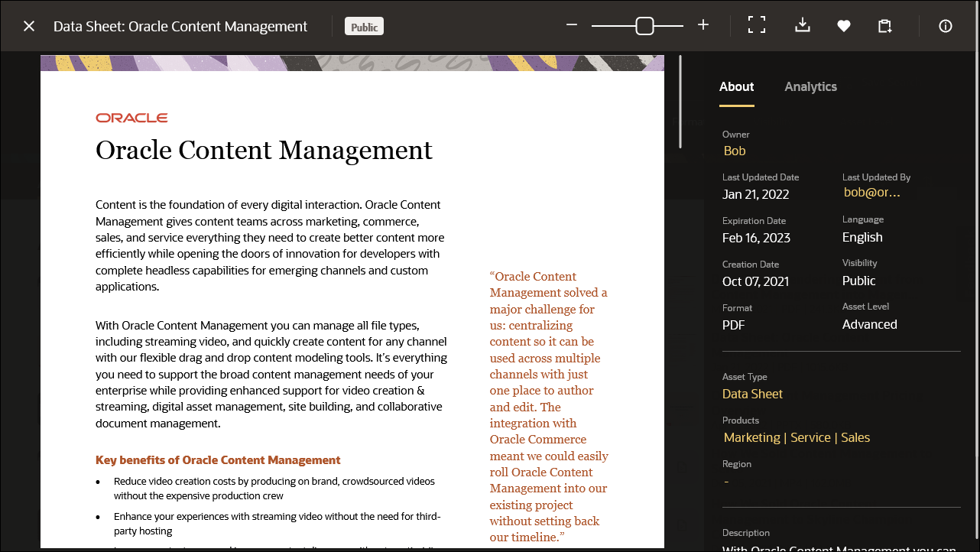Click the 'Advanced' asset level value
This screenshot has width=980, height=552.
[870, 325]
